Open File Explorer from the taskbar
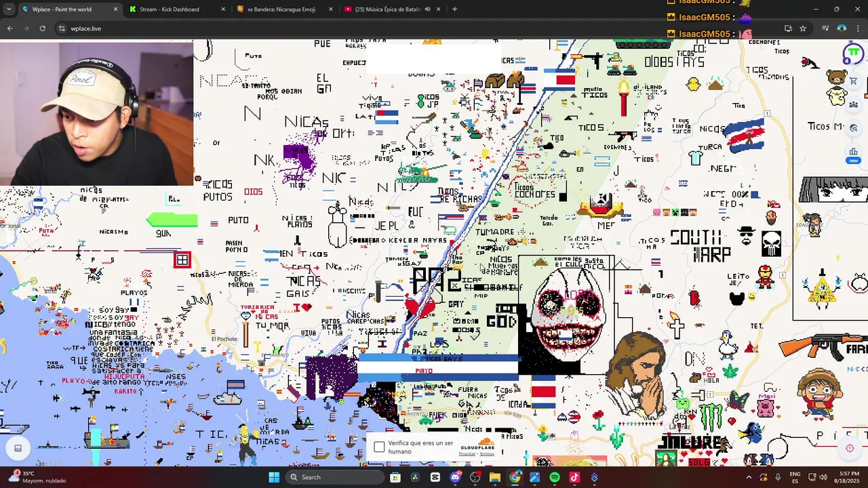 tap(495, 477)
